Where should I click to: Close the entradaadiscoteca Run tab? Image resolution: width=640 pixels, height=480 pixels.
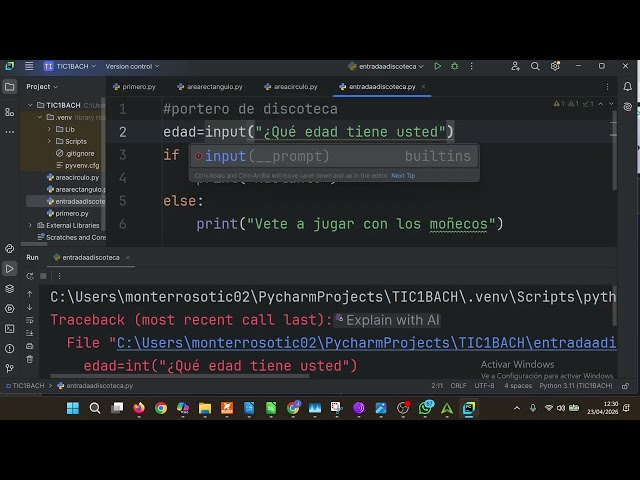tap(127, 258)
